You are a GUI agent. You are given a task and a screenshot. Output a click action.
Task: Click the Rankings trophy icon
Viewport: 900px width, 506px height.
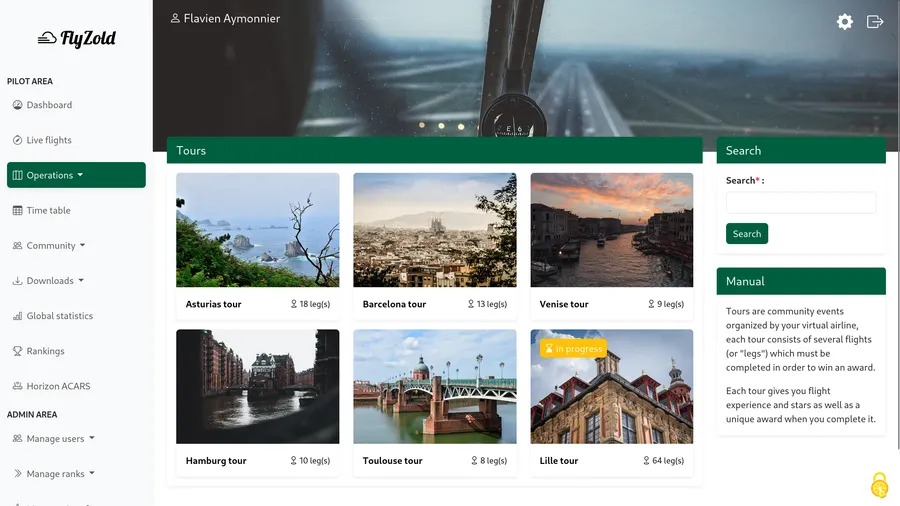click(17, 351)
